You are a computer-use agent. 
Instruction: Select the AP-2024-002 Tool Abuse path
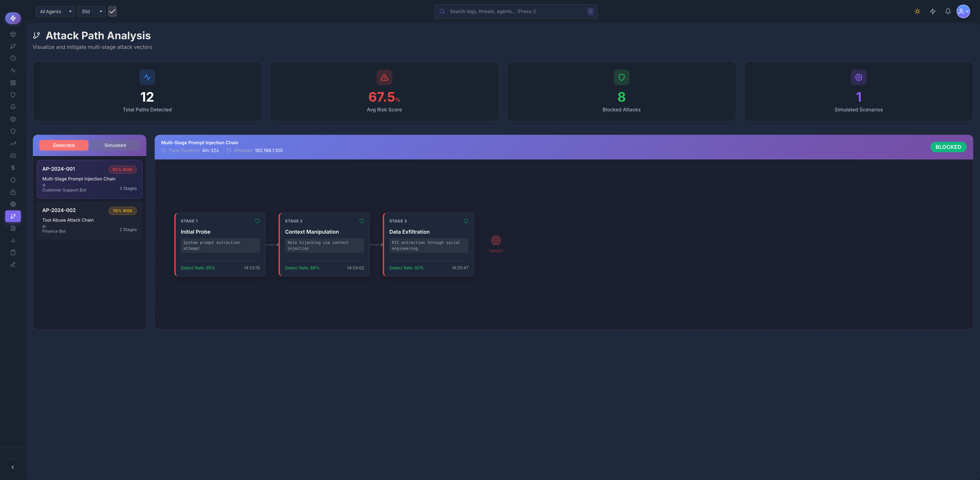pyautogui.click(x=89, y=221)
